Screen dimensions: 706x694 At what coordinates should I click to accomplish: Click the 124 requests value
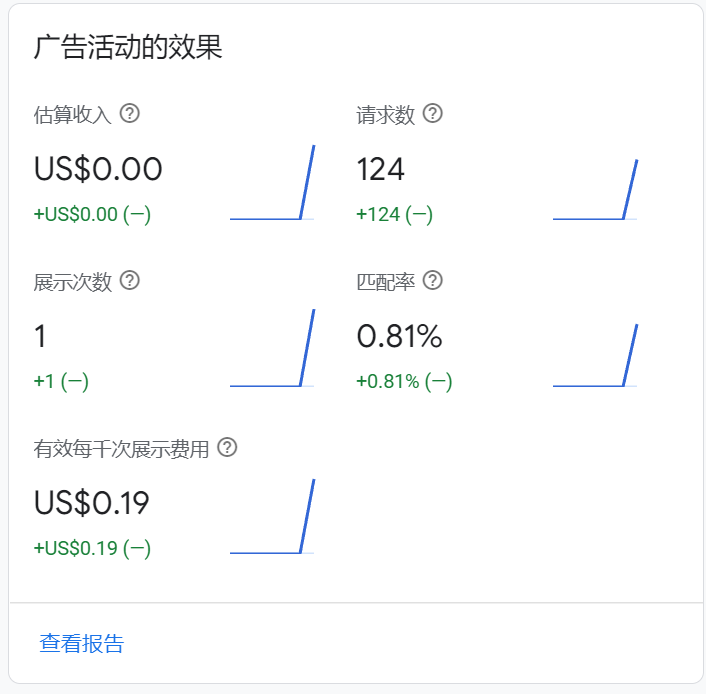[x=381, y=169]
